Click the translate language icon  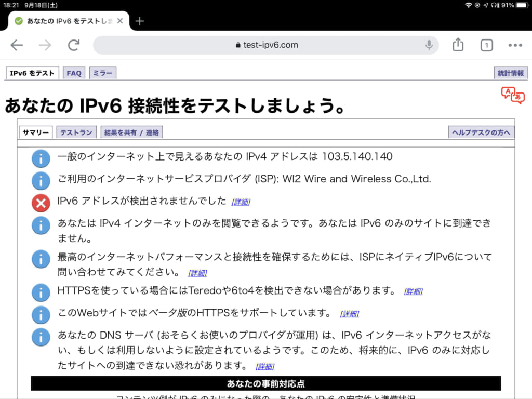(x=512, y=96)
